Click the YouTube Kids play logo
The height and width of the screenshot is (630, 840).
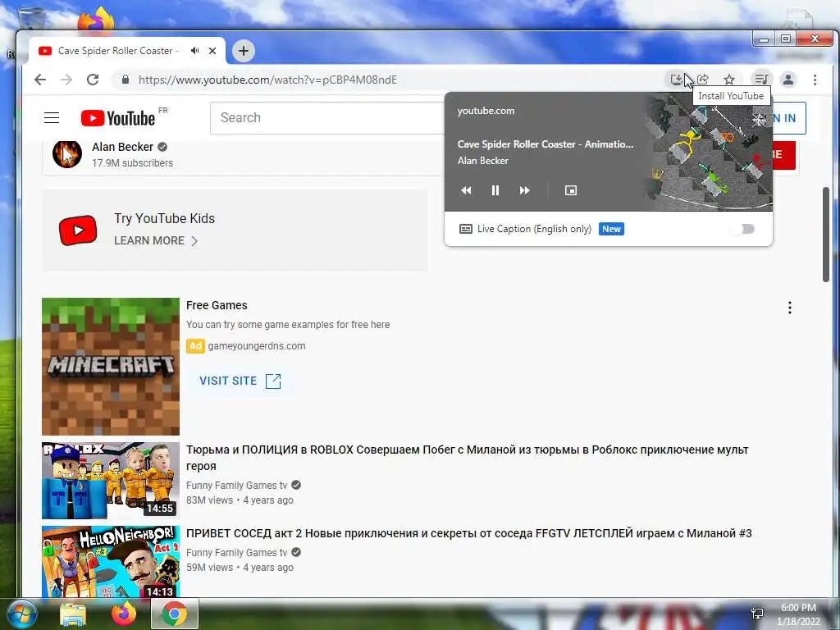tap(78, 230)
